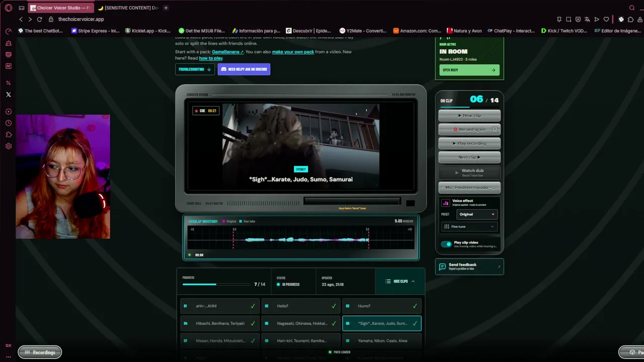Open the Recordings button
644x362 pixels.
[x=40, y=352]
